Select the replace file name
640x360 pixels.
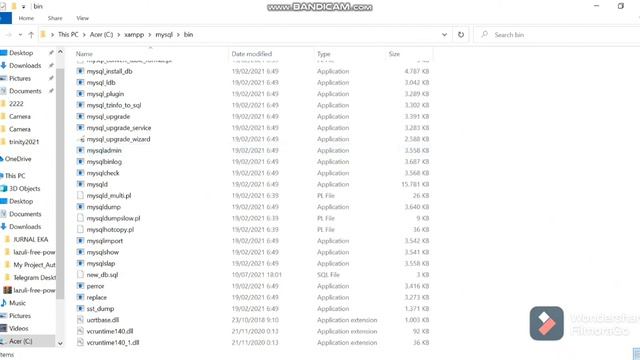97,298
